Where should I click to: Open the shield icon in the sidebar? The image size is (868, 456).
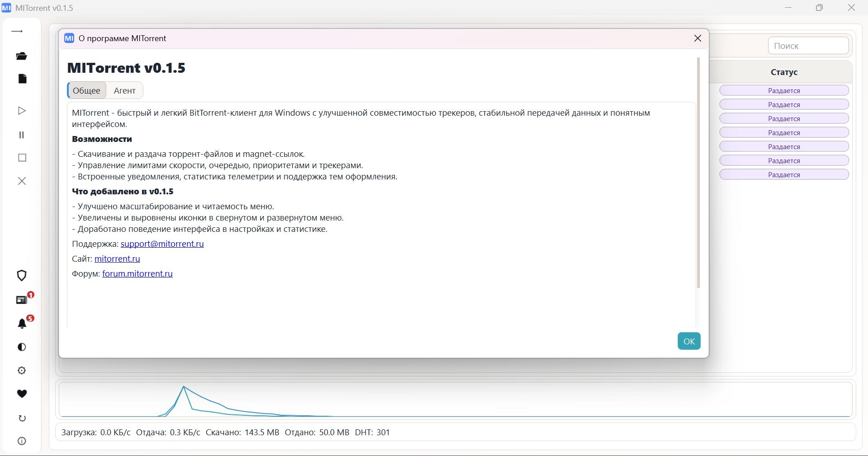22,276
